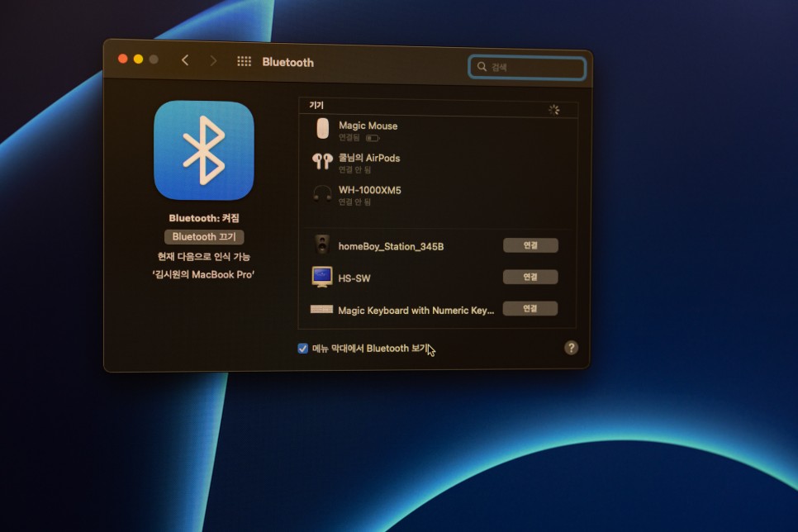Select the Magic Mouse device icon
Viewport: 798px width, 532px height.
pos(323,128)
